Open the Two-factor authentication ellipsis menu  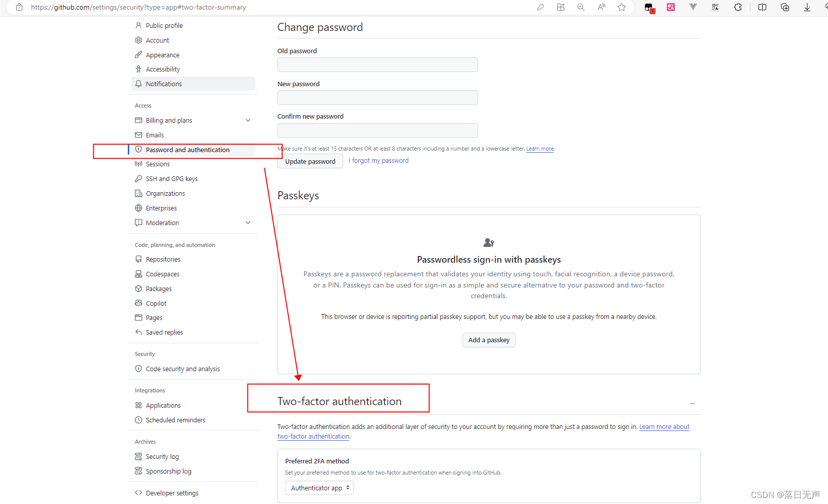[x=693, y=404]
